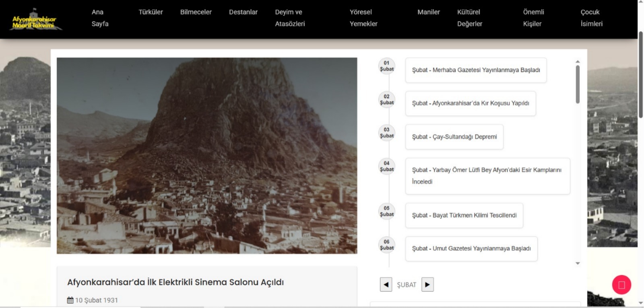Open the Türküler menu item

[151, 12]
